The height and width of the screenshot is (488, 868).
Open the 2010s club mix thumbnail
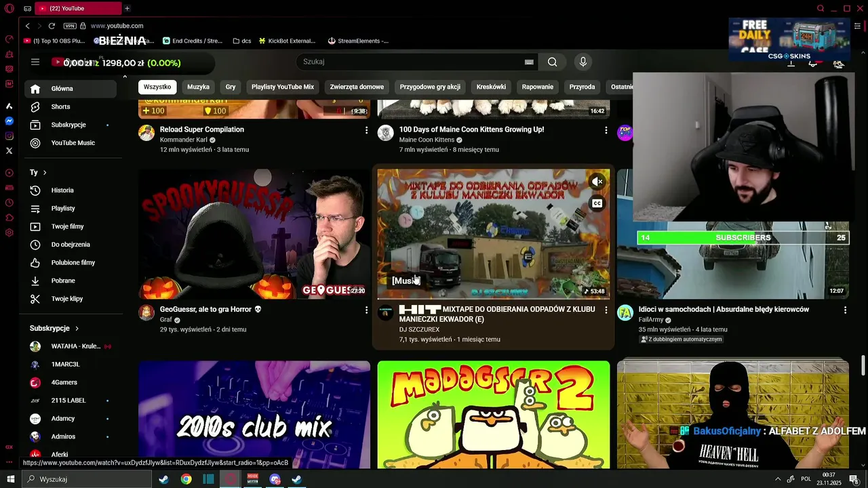[x=254, y=414]
